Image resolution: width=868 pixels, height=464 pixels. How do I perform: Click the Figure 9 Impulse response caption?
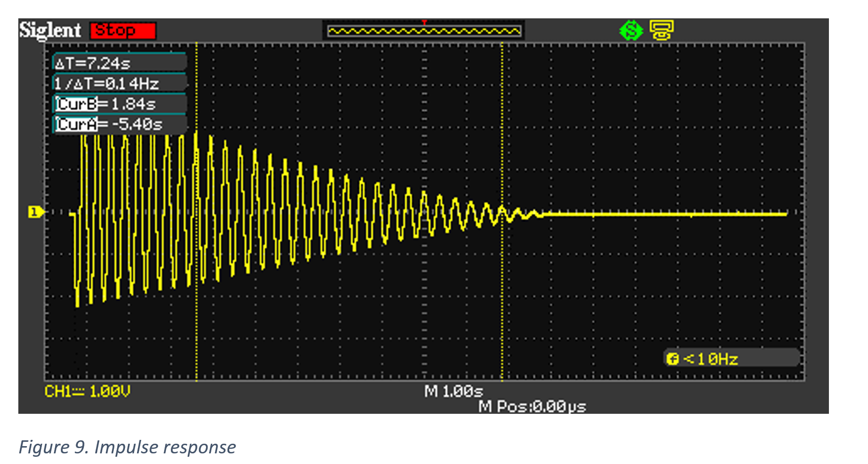coord(127,447)
